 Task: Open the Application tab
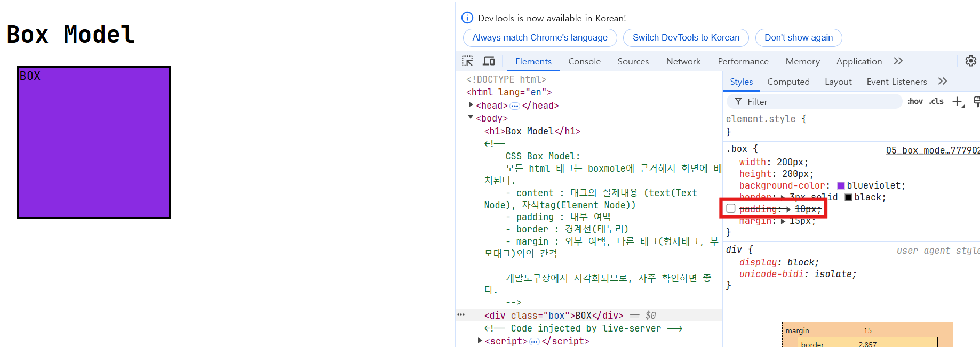[x=859, y=61]
